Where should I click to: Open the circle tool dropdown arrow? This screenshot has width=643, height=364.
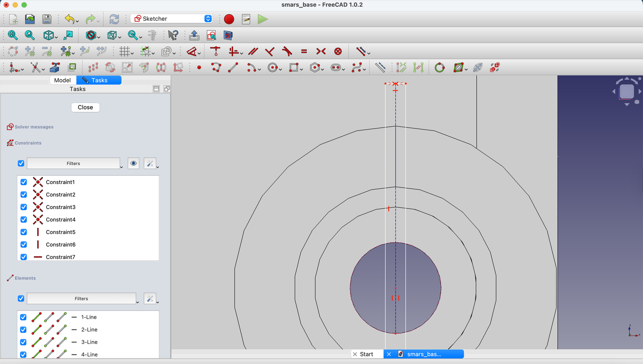280,70
